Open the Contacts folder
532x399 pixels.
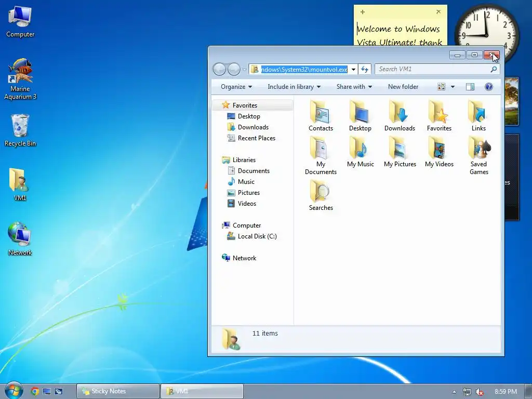pos(321,116)
